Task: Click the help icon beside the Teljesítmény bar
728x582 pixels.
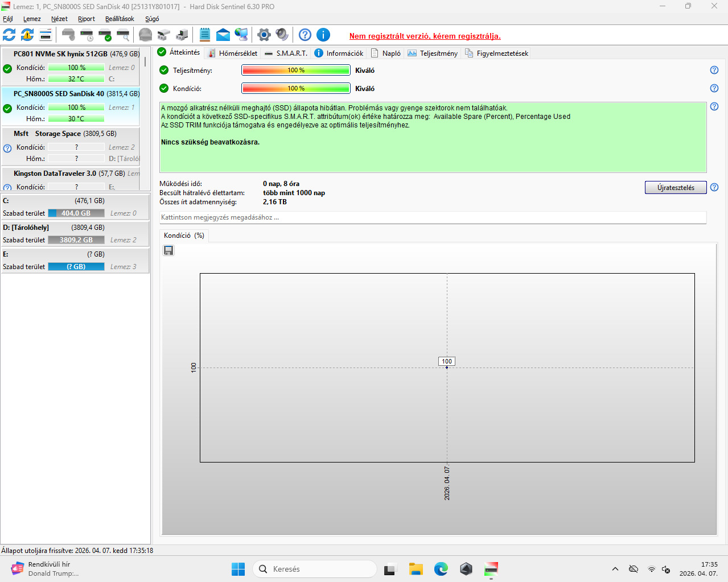Action: point(714,70)
